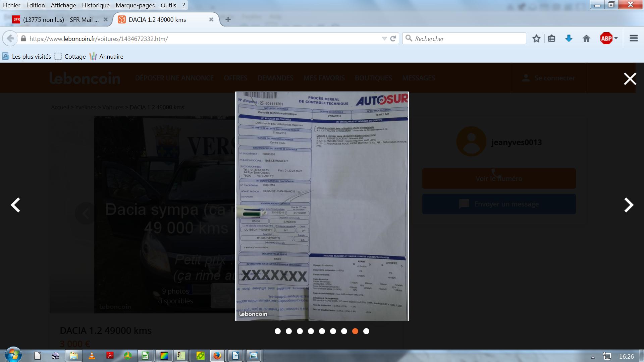
Task: Open Windows Explorer from the taskbar
Action: tap(73, 356)
